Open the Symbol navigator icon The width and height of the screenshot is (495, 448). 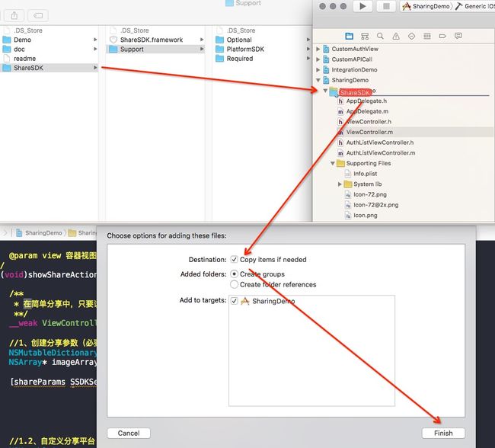click(x=365, y=36)
